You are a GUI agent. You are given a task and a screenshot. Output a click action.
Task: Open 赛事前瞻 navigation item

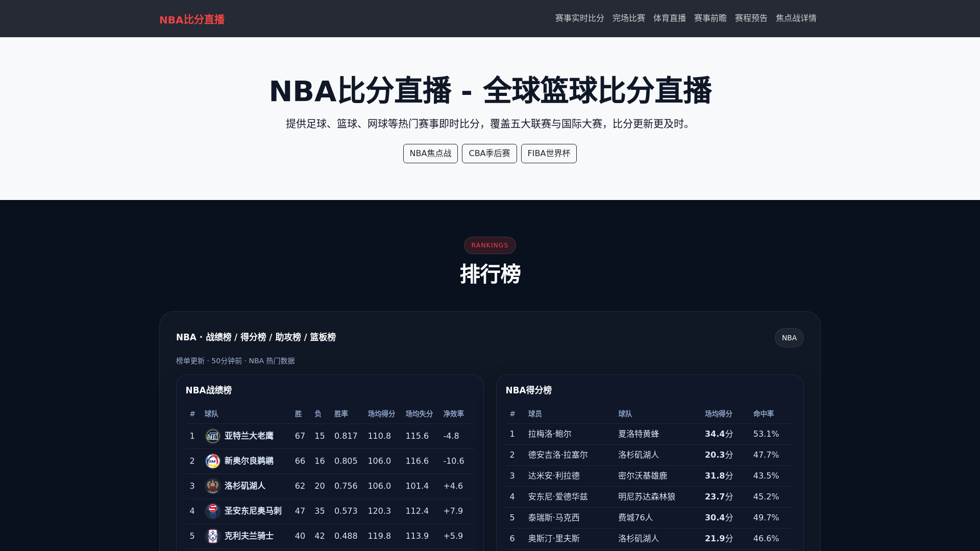710,18
